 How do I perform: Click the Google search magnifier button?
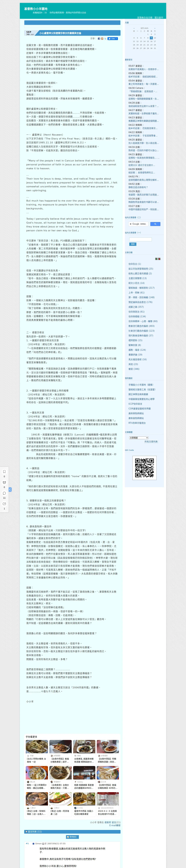[155, 224]
